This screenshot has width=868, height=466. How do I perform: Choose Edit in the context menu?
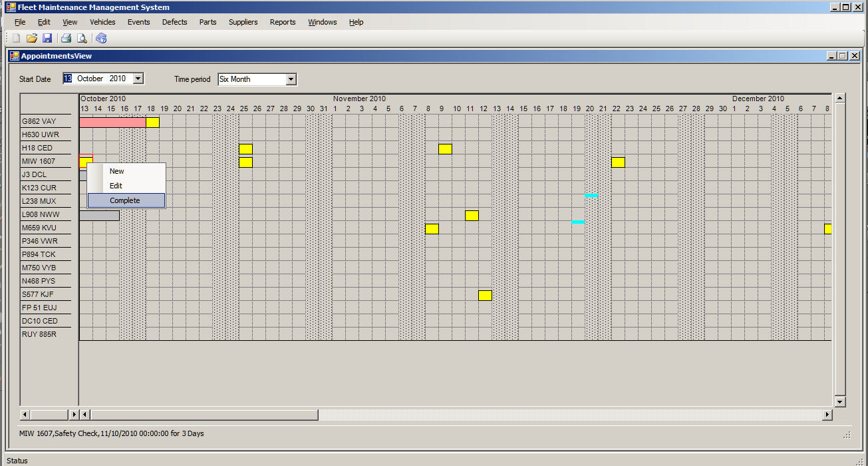(x=116, y=186)
